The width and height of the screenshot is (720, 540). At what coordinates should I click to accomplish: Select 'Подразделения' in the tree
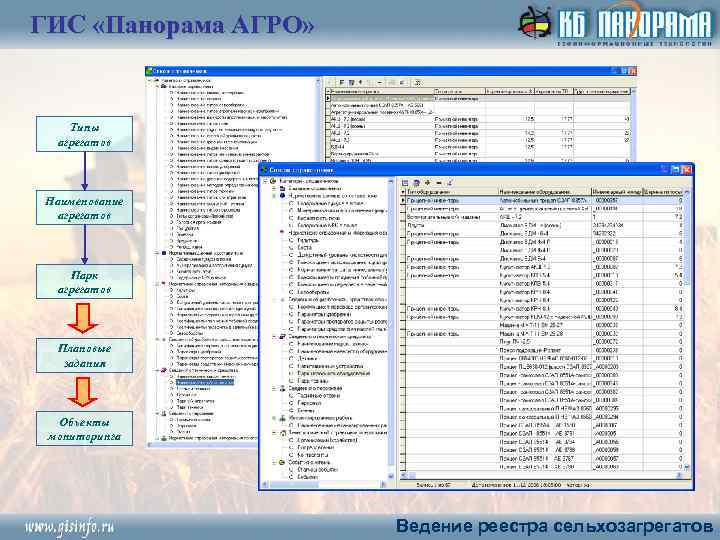coord(315,447)
